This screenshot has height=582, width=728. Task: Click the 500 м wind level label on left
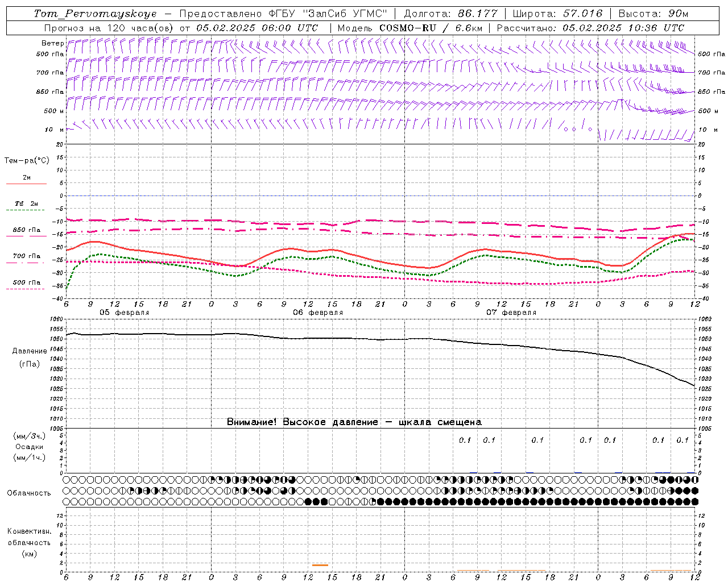pyautogui.click(x=53, y=111)
